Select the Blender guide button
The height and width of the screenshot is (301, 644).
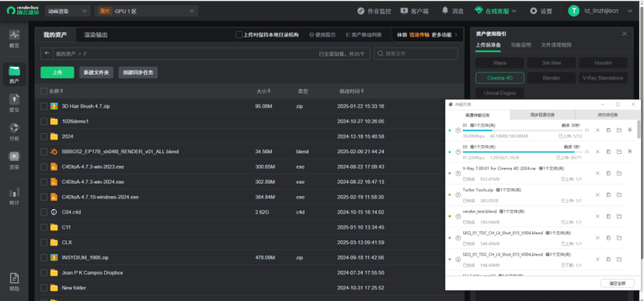(552, 78)
